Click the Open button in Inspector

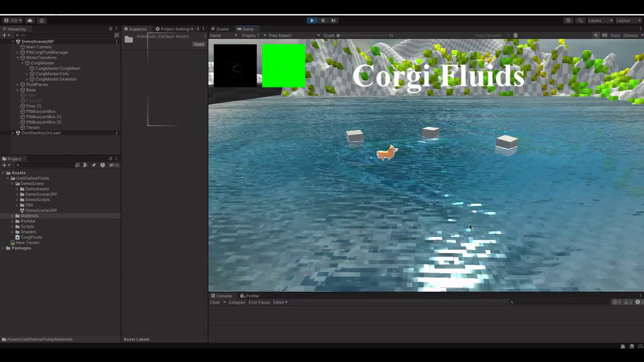[199, 44]
